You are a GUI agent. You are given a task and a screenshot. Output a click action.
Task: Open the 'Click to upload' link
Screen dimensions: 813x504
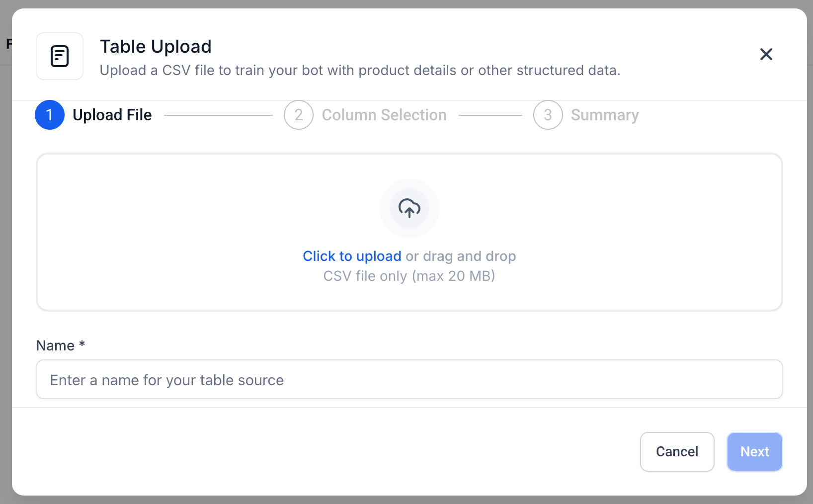click(352, 256)
